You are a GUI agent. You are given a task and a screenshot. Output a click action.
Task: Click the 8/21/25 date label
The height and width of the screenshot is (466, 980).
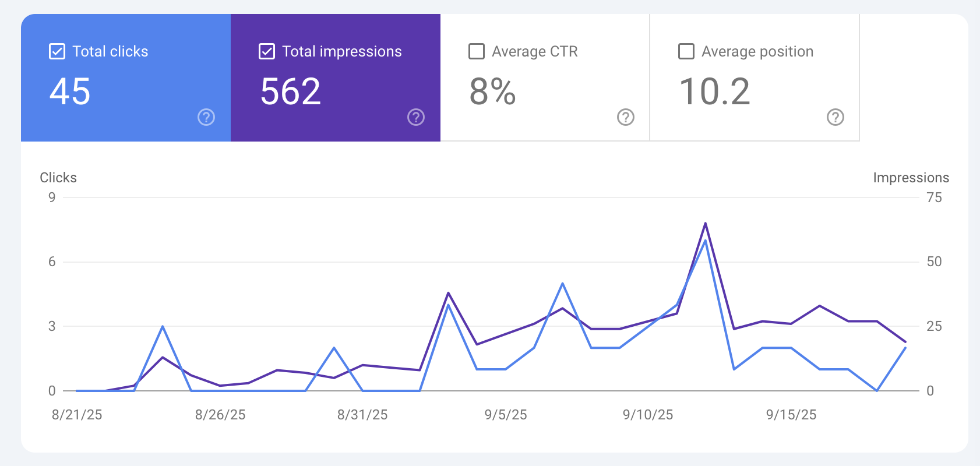[77, 415]
